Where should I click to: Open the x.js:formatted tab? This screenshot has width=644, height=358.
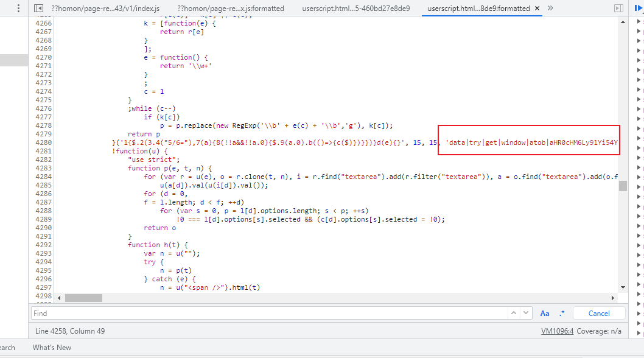coord(231,9)
